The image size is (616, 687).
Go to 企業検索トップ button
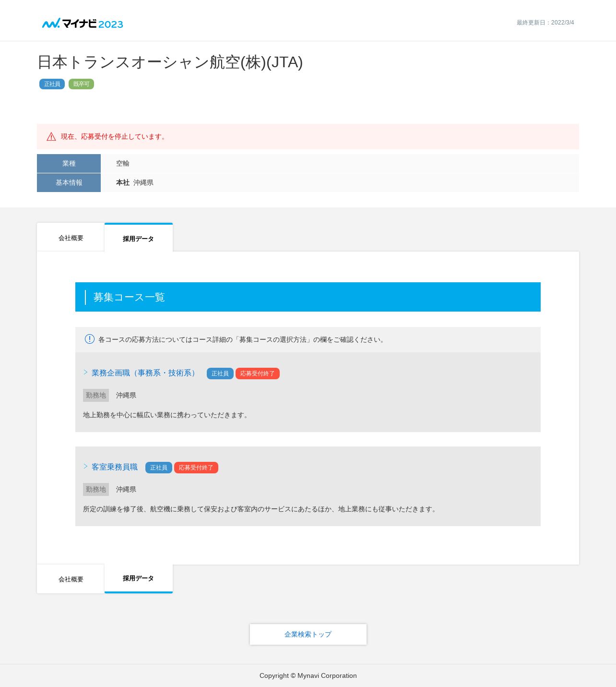click(308, 634)
